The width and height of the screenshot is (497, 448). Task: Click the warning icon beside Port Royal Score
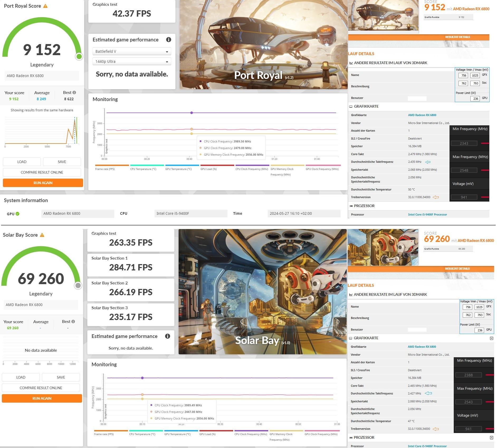[45, 6]
